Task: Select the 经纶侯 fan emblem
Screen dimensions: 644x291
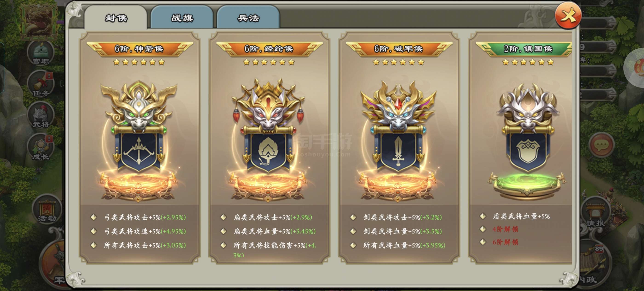Action: (268, 140)
